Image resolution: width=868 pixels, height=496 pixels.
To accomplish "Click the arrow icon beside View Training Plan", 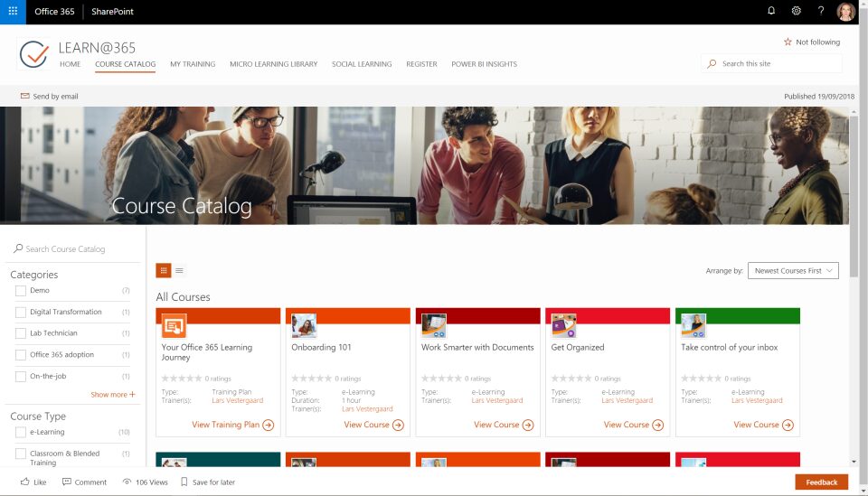I will click(x=268, y=425).
